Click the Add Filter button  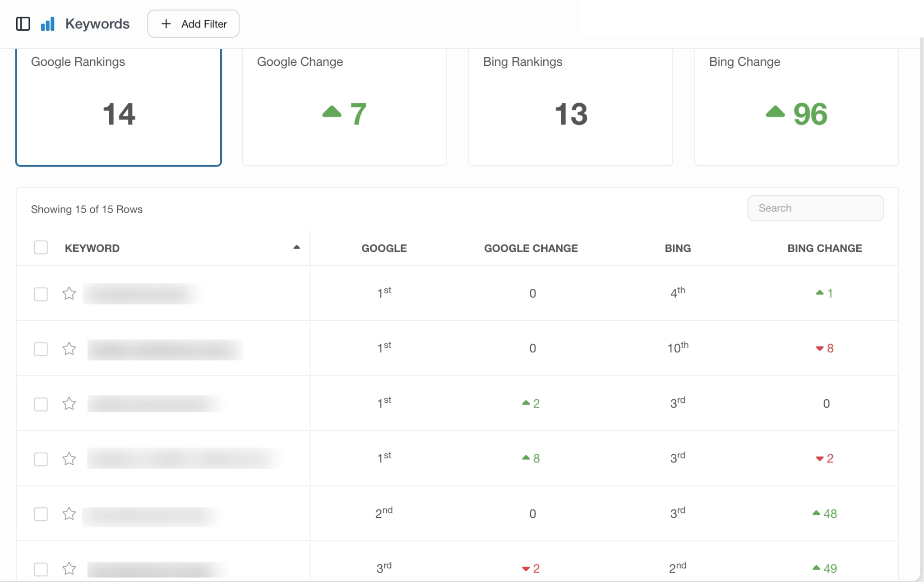(x=194, y=24)
